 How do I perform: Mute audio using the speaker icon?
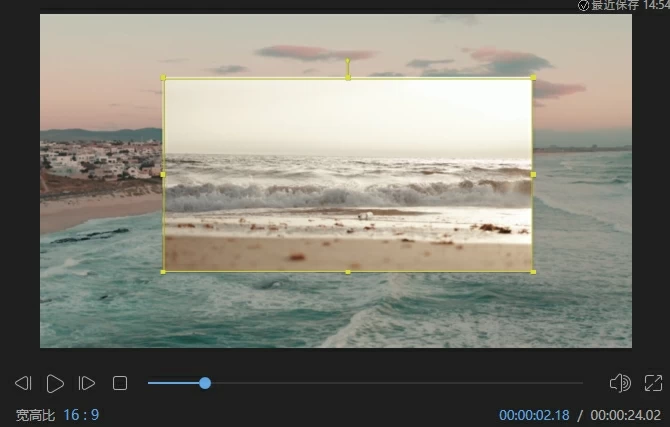pyautogui.click(x=619, y=383)
